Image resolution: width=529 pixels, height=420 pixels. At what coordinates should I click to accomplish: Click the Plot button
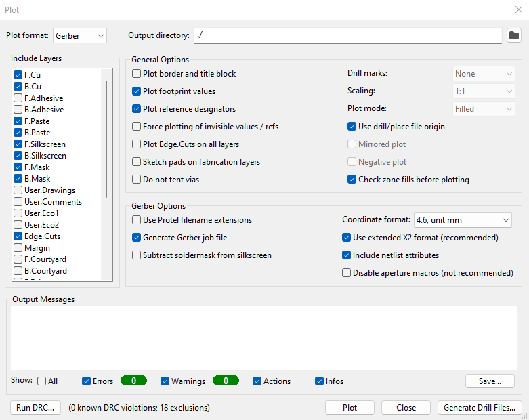[x=350, y=408]
